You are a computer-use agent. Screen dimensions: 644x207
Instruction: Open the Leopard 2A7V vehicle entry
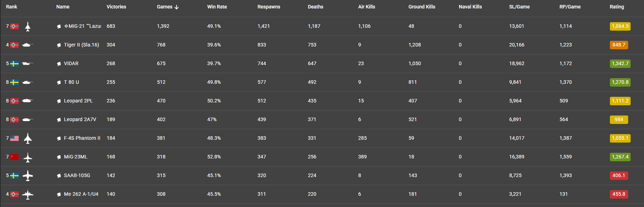coord(80,119)
